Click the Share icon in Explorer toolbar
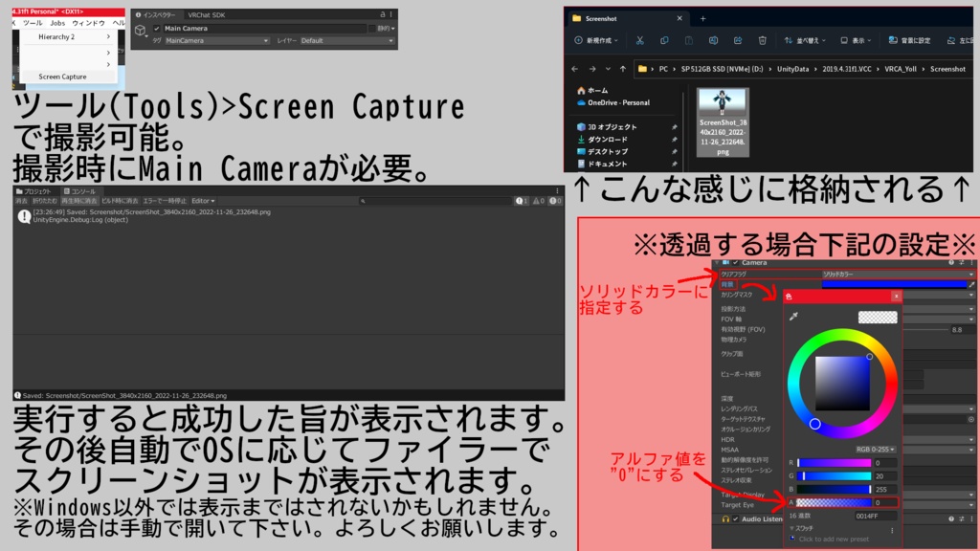The height and width of the screenshot is (551, 980). [x=738, y=39]
